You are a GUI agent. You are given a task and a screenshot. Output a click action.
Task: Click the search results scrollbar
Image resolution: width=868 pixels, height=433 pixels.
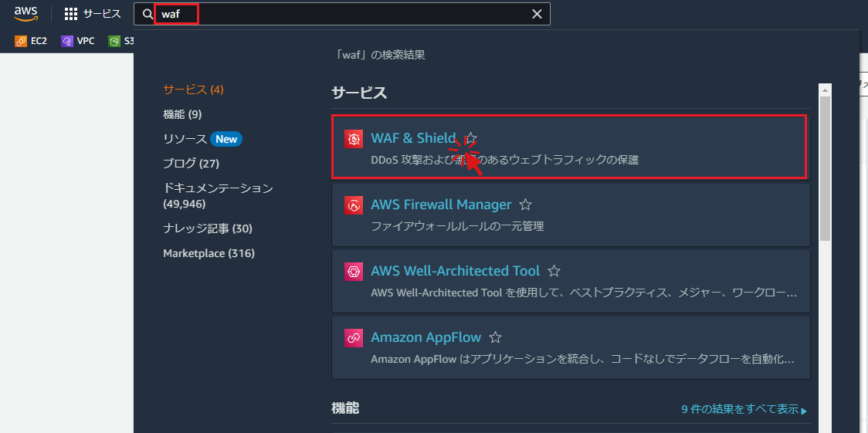click(x=825, y=170)
